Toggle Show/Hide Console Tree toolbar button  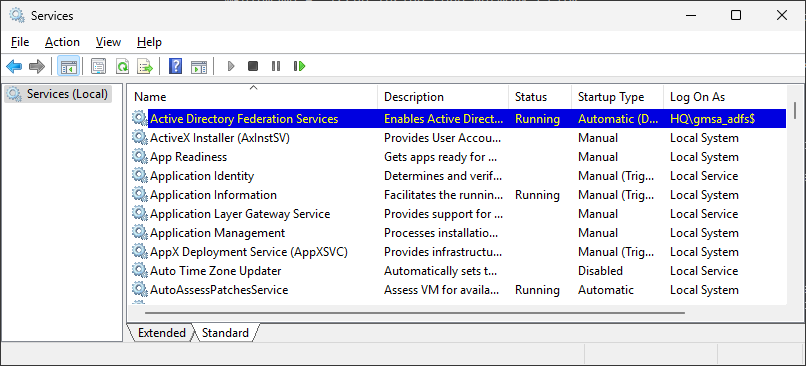[68, 66]
